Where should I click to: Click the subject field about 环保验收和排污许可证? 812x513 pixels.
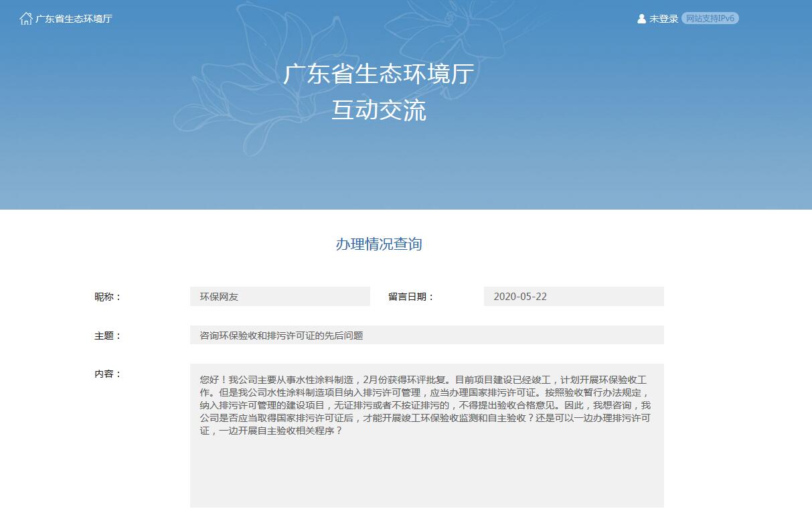point(426,336)
